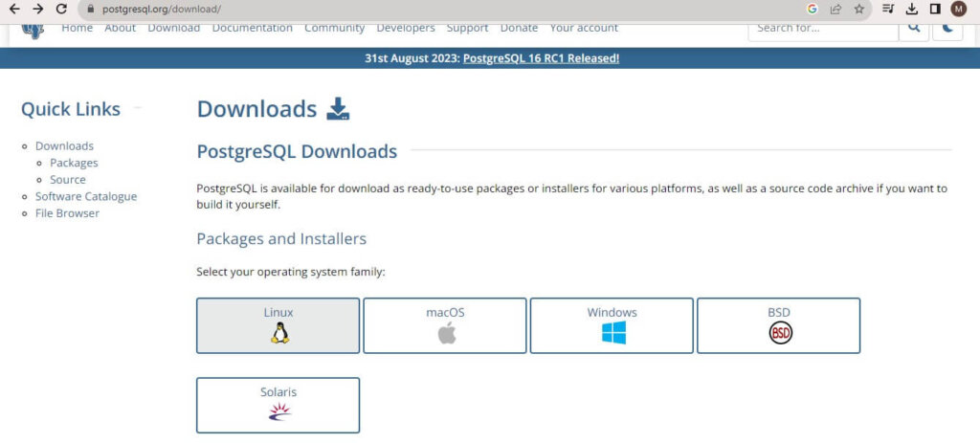Open the browser downloads icon

coord(912,9)
